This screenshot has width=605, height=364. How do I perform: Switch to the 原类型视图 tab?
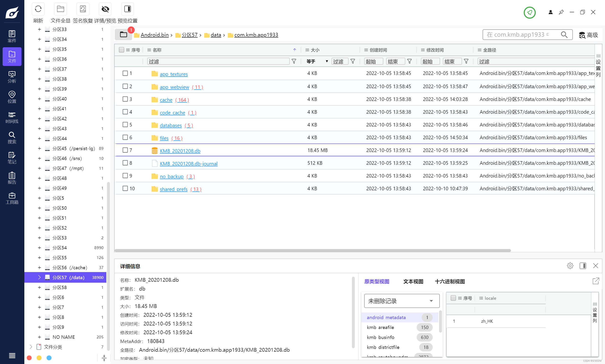click(x=377, y=281)
